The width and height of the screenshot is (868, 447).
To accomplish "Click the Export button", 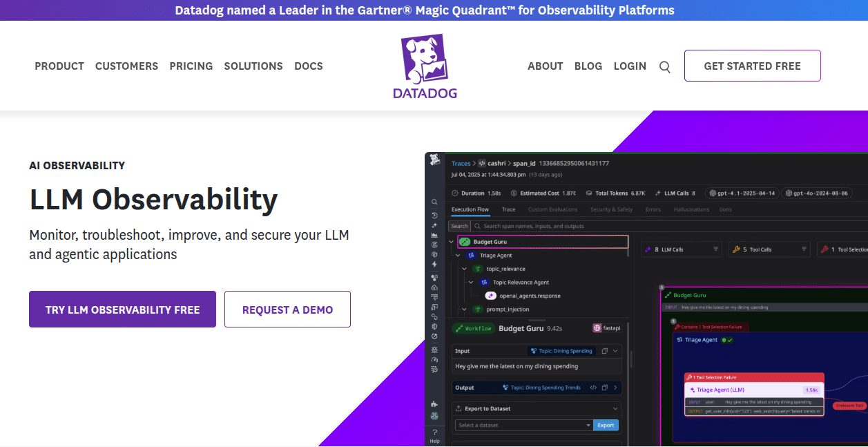I will pyautogui.click(x=606, y=425).
